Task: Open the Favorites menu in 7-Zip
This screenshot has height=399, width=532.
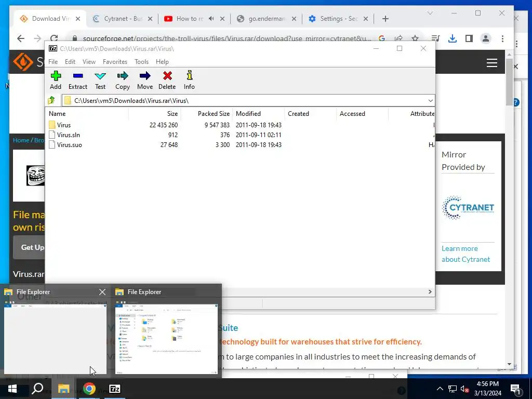Action: coord(115,62)
